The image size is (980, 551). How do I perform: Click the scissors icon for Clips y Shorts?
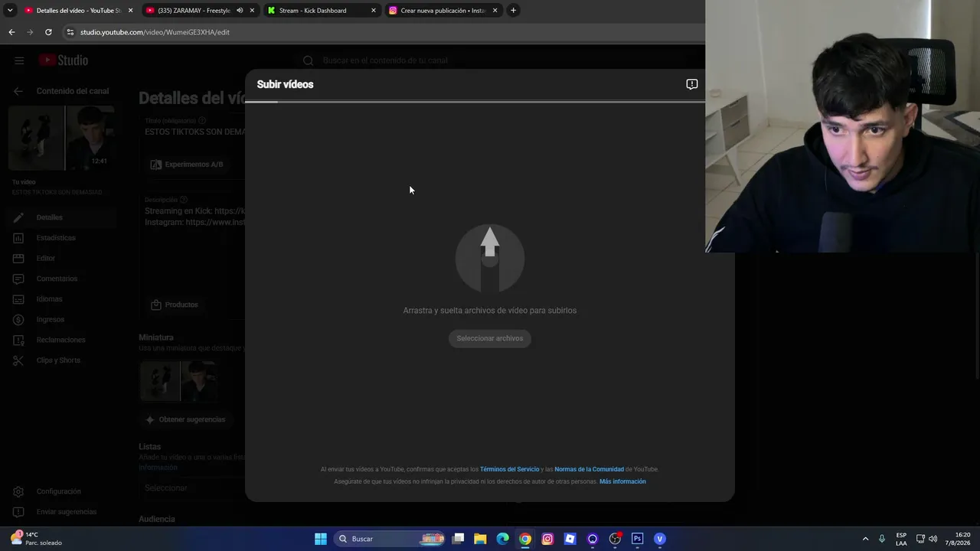[x=18, y=360]
